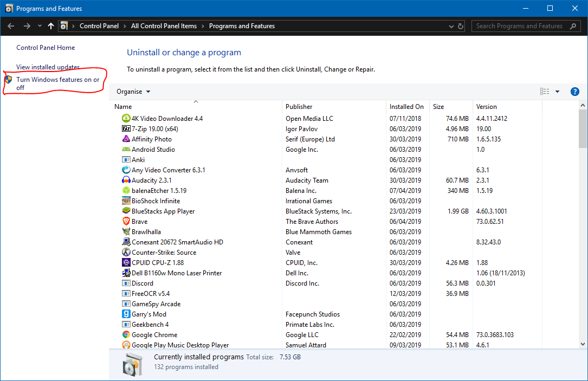Click the Up arrow navigation icon
The width and height of the screenshot is (588, 381).
tap(51, 26)
